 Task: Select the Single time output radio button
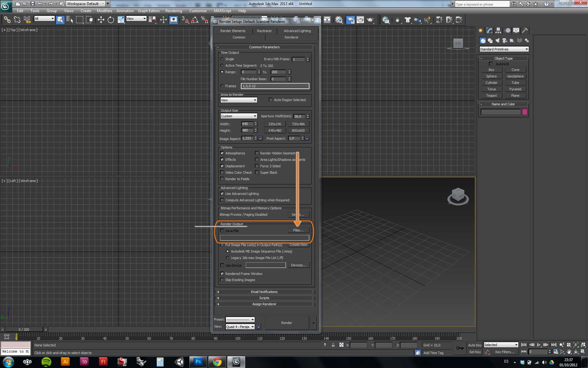coord(222,59)
